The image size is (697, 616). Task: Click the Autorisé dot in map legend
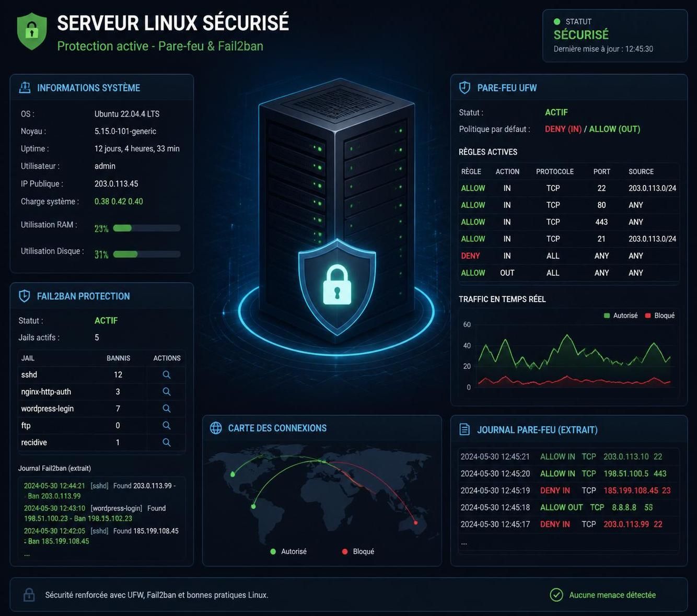tap(273, 551)
